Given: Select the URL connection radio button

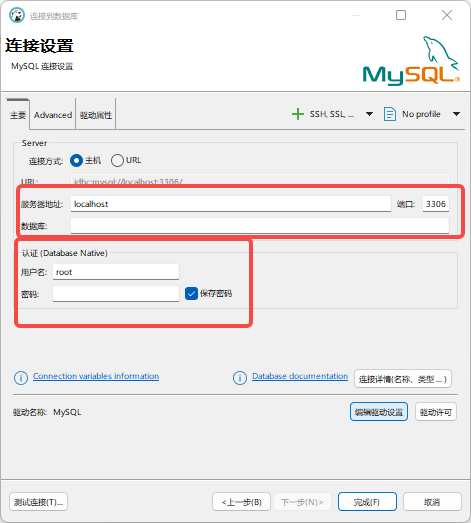Looking at the screenshot, I should coord(117,160).
